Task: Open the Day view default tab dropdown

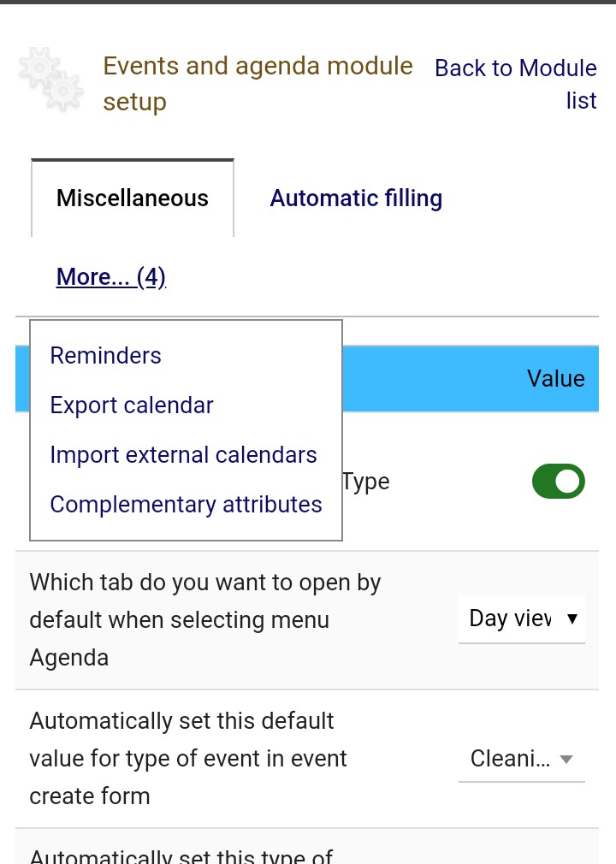Action: point(511,618)
